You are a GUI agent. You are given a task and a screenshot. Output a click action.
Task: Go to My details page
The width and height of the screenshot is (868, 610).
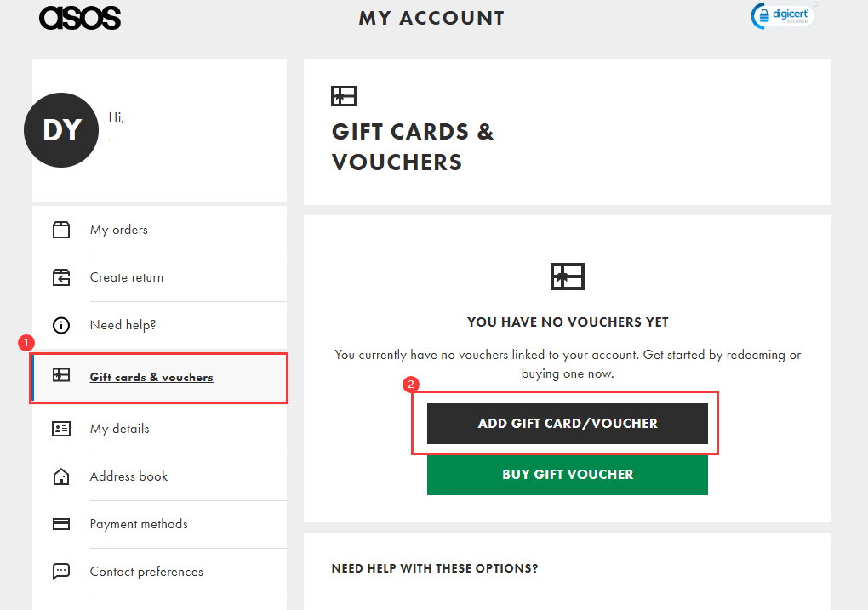click(x=120, y=429)
